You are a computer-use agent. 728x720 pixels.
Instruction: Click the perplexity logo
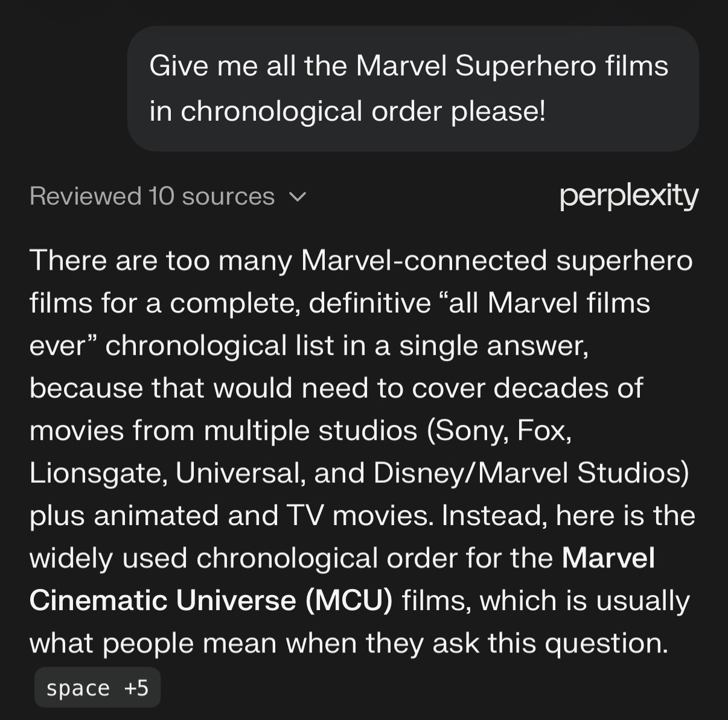click(628, 196)
